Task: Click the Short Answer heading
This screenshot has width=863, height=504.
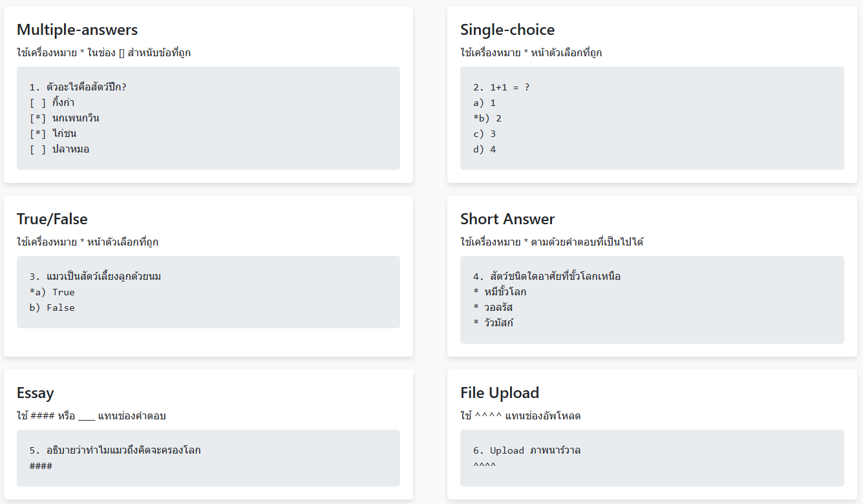Action: pos(507,219)
